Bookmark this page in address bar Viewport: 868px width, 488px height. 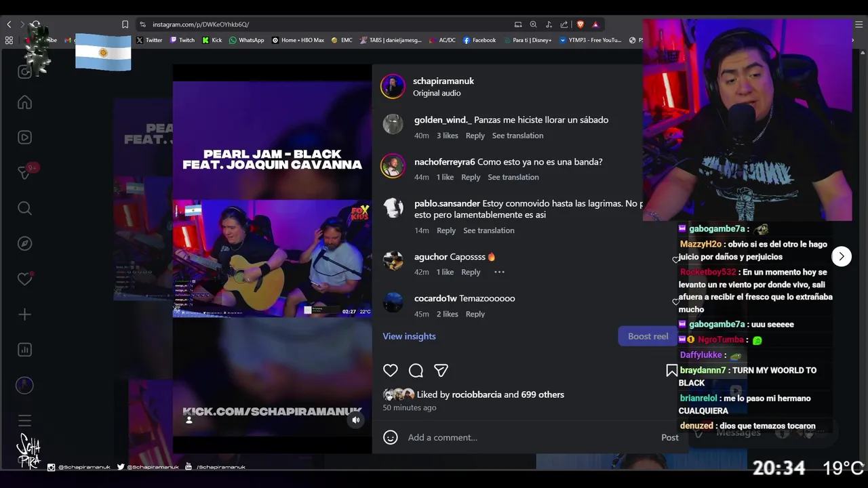125,24
